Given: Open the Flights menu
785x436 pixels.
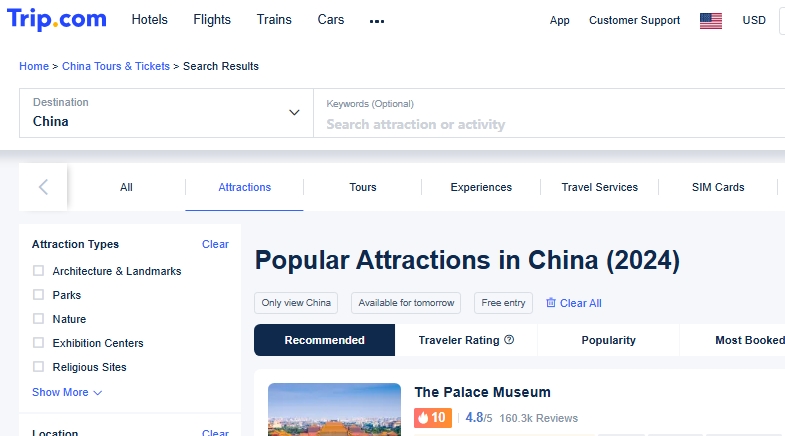Looking at the screenshot, I should pos(212,20).
